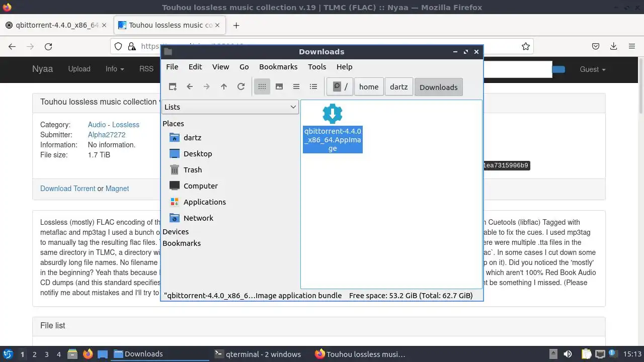The image size is (644, 362).
Task: Bookmark this page with star icon
Action: [x=526, y=46]
